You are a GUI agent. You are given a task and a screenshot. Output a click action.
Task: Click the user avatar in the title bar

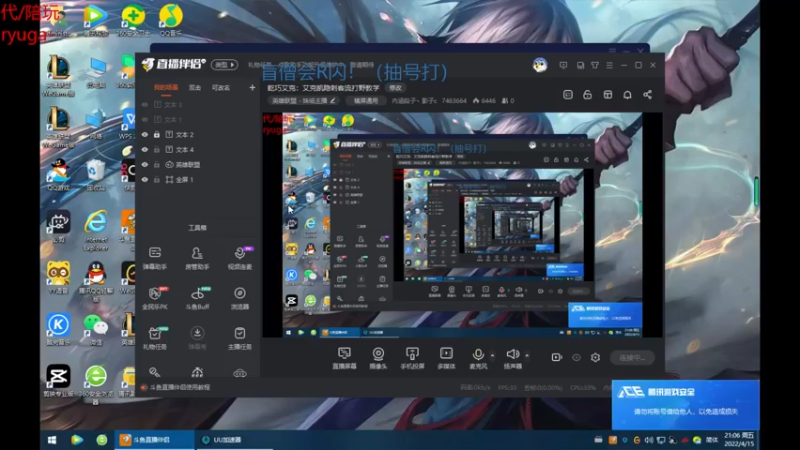[x=540, y=65]
